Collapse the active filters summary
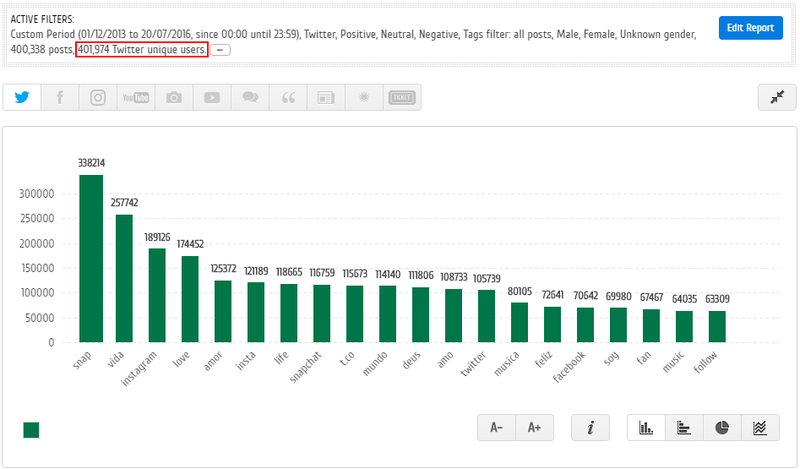800x469 pixels. [221, 50]
